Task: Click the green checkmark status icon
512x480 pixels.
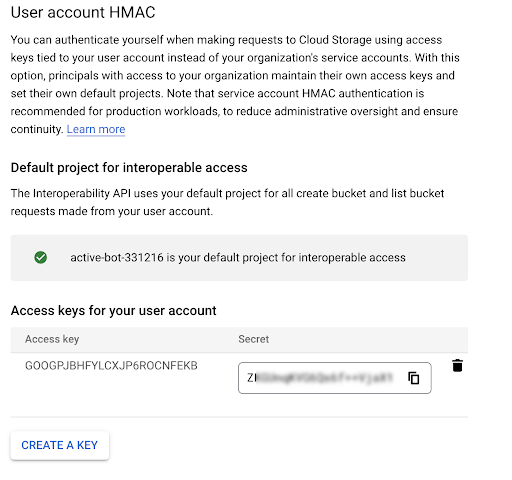Action: click(x=41, y=258)
